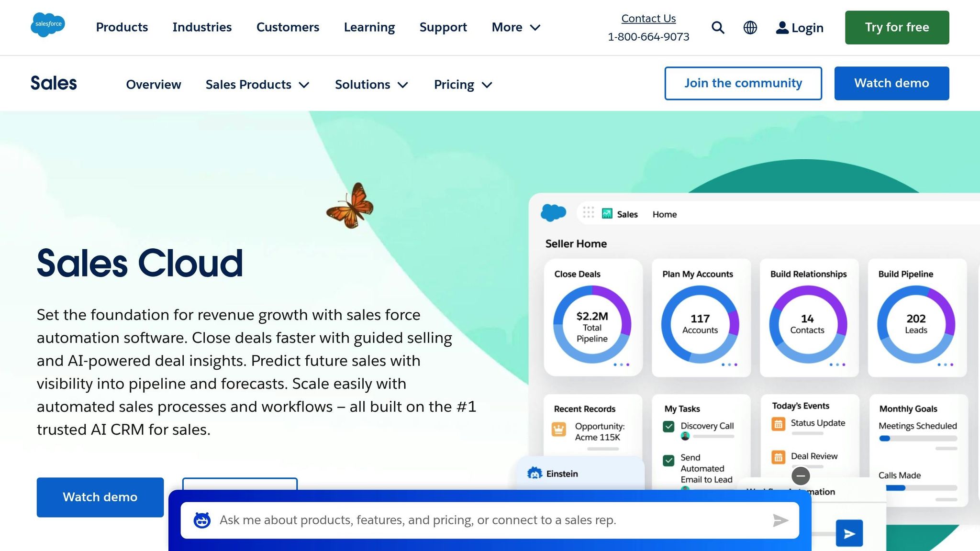Click the 202 Leads donut chart
The image size is (980, 551).
point(916,324)
